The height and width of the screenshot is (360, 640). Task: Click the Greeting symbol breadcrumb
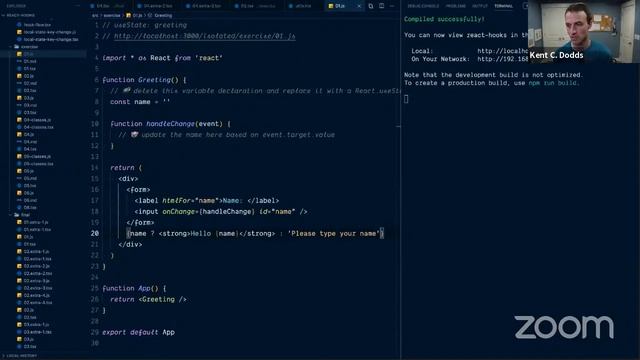pos(163,16)
